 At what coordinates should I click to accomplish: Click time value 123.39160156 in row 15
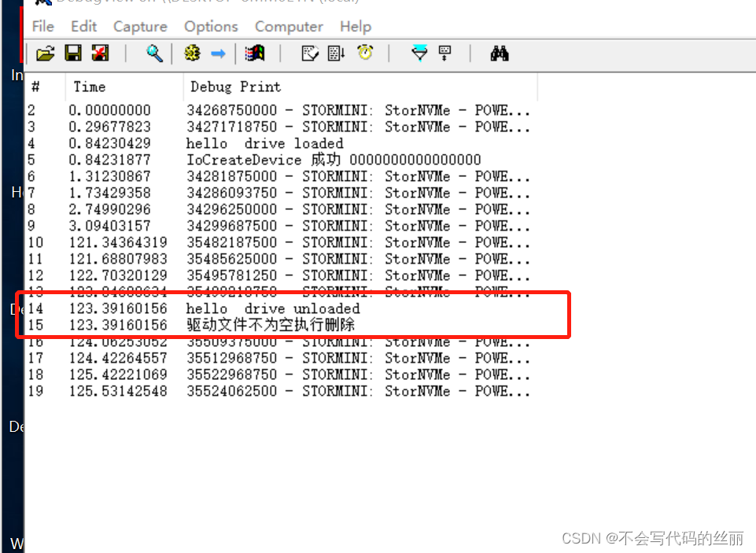pyautogui.click(x=118, y=325)
